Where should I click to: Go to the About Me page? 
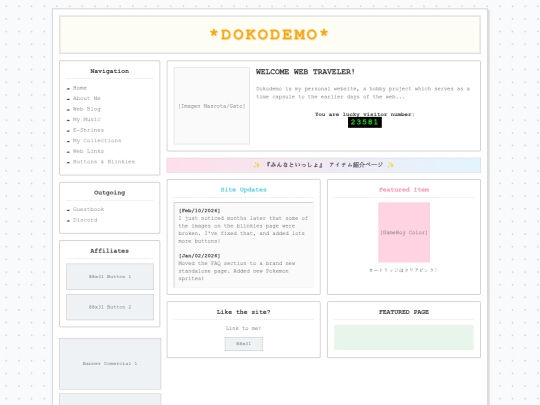click(x=86, y=98)
